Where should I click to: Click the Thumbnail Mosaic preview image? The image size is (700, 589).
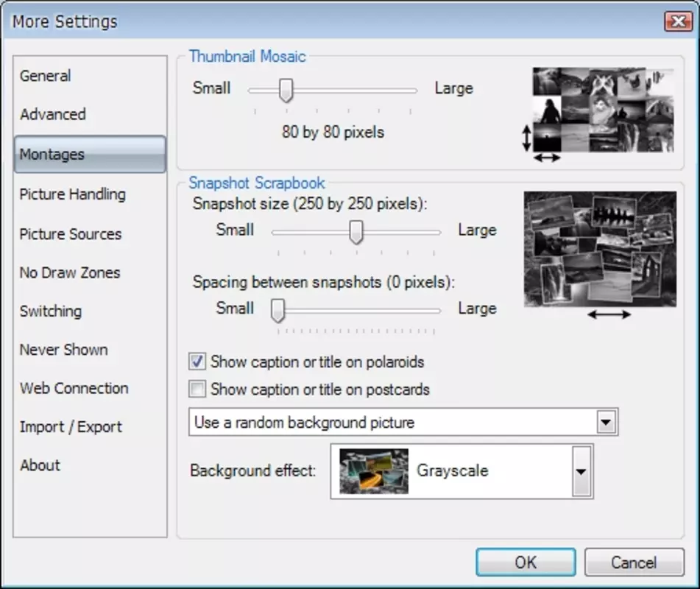[603, 110]
